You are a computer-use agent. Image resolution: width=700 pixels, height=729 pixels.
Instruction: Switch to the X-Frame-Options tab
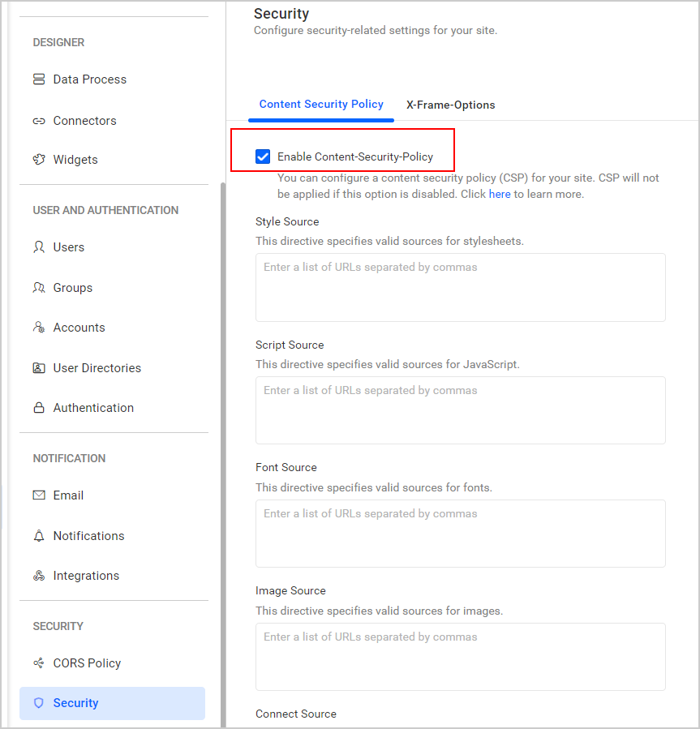tap(450, 105)
